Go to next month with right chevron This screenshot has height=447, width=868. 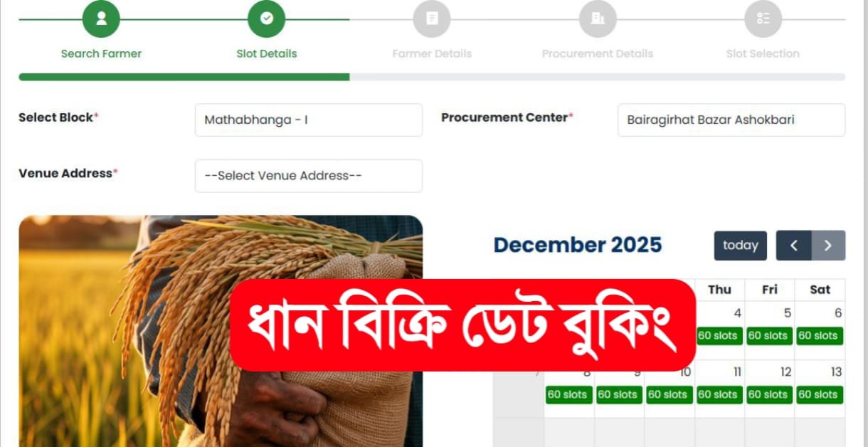(x=828, y=246)
